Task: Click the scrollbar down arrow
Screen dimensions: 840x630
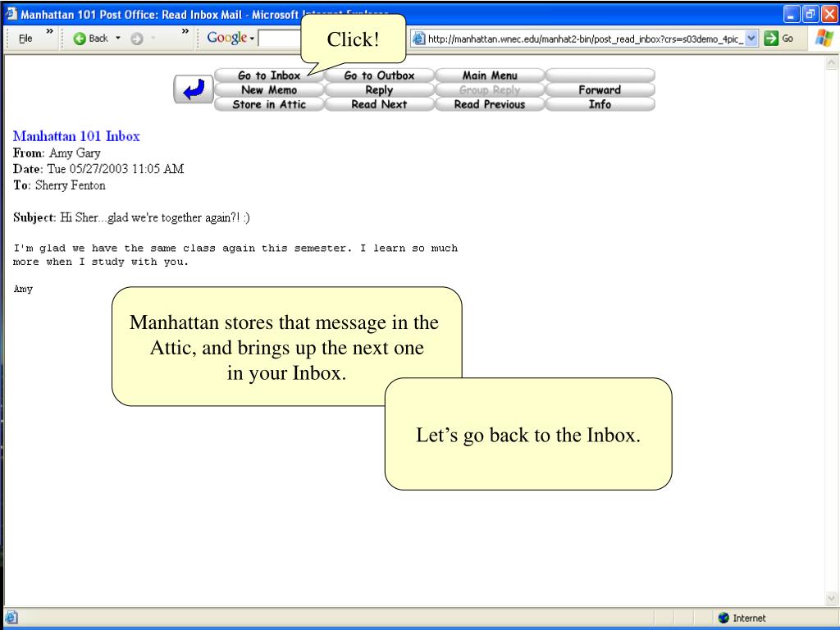Action: click(x=831, y=597)
